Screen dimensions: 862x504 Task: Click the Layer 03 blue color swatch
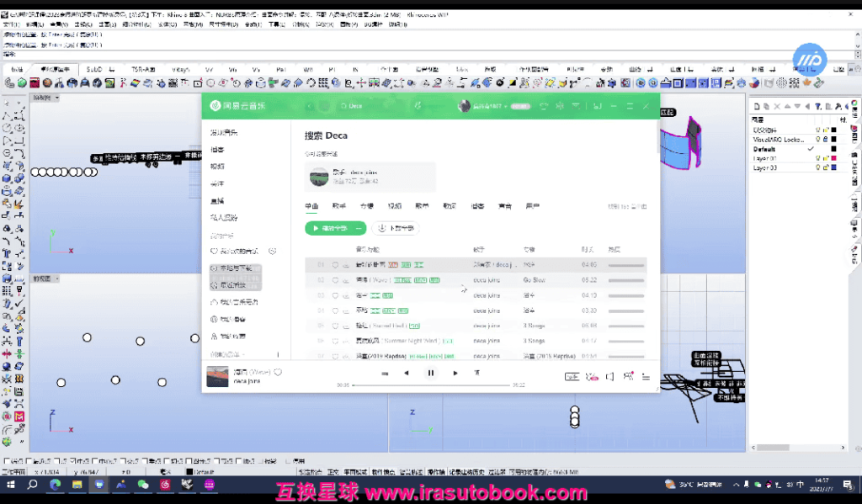[833, 167]
